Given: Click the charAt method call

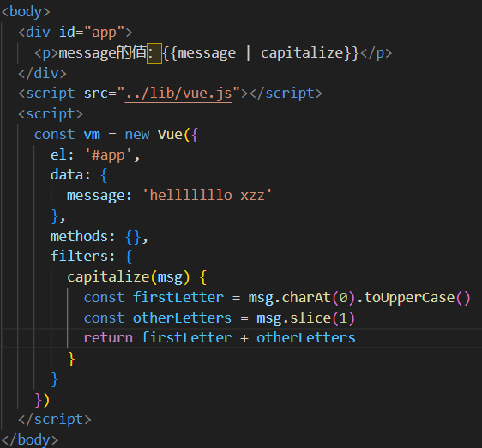Looking at the screenshot, I should (306, 298).
